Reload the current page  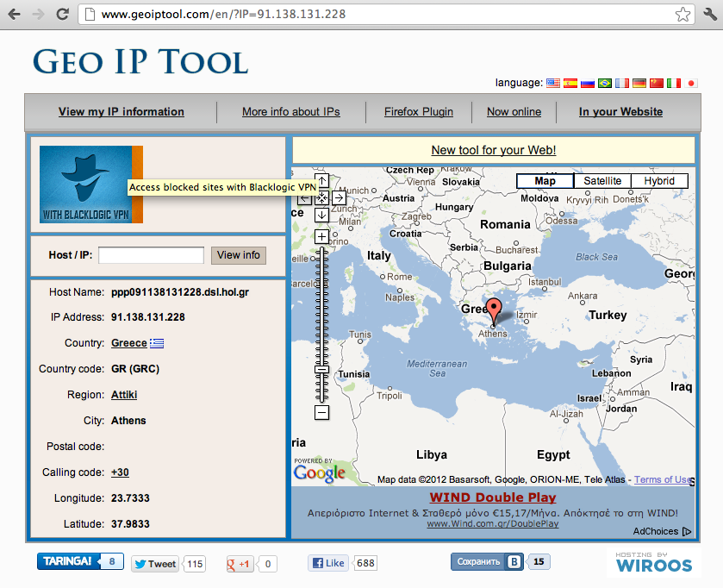(62, 15)
